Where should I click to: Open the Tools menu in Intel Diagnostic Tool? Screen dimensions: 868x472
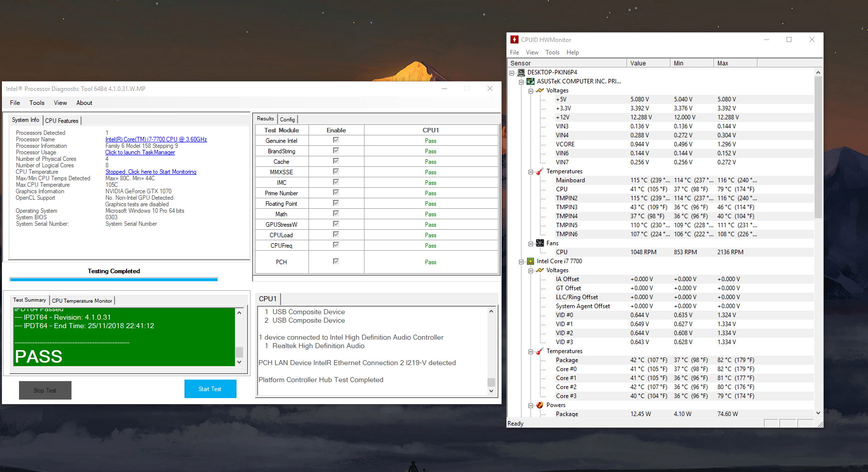pos(37,103)
